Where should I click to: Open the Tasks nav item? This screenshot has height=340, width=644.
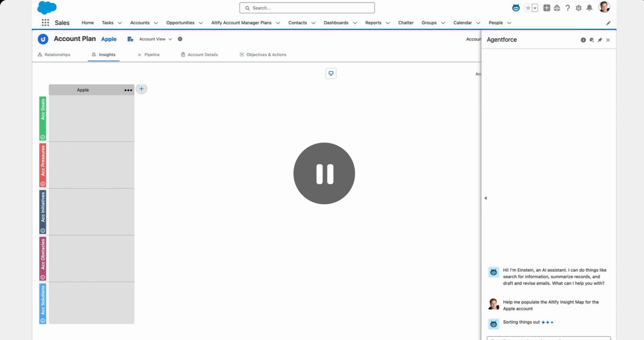click(108, 23)
